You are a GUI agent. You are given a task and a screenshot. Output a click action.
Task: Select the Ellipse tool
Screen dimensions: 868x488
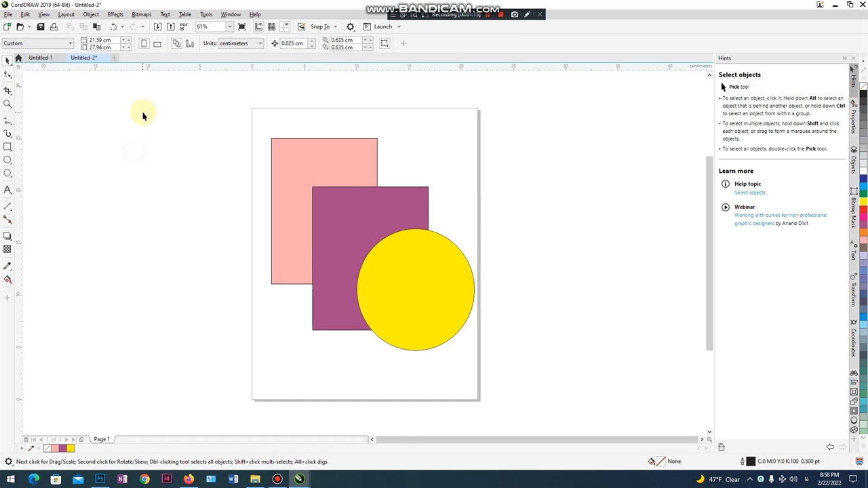pyautogui.click(x=7, y=160)
